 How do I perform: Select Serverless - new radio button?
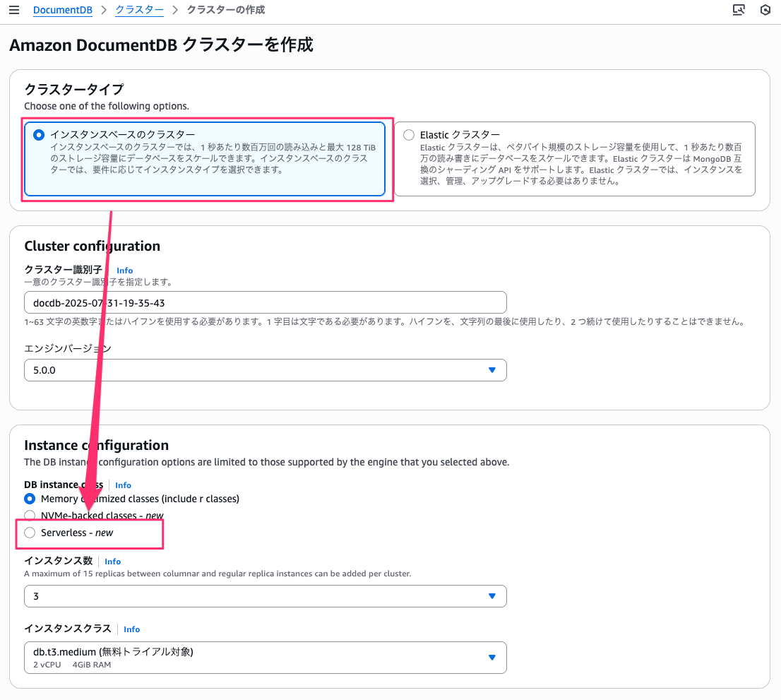(x=30, y=533)
